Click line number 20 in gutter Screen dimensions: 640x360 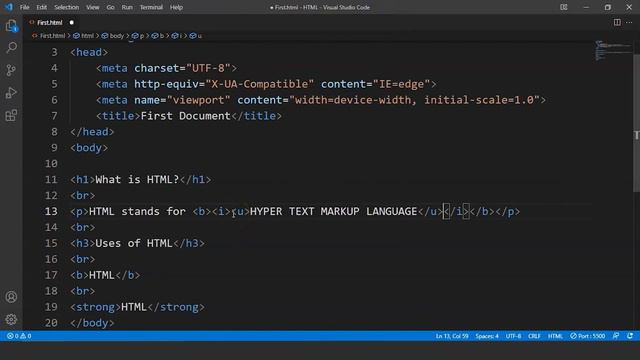point(51,323)
